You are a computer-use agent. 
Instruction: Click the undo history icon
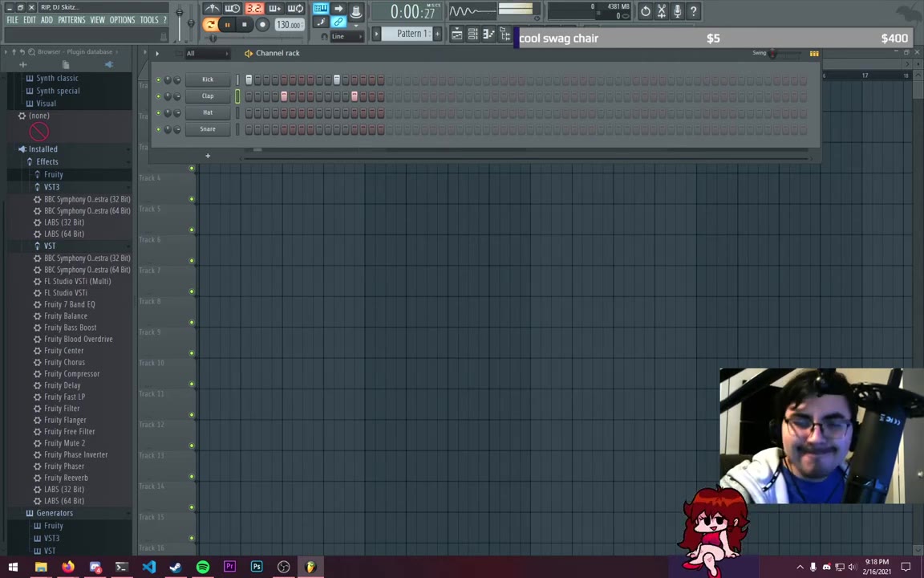(x=645, y=11)
